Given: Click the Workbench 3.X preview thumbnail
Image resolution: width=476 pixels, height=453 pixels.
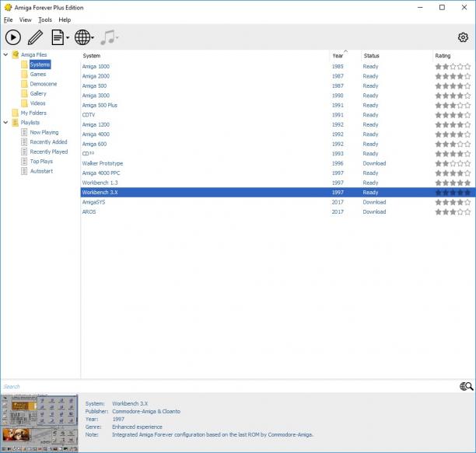Looking at the screenshot, I should (40, 423).
